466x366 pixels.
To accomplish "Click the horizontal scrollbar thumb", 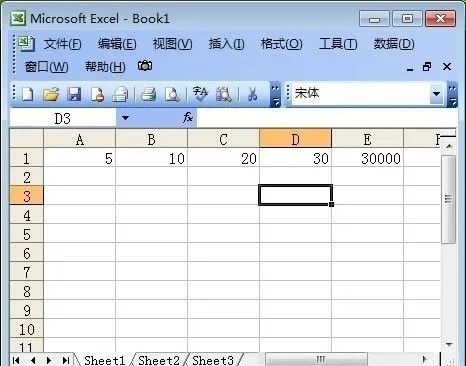I will point(317,359).
